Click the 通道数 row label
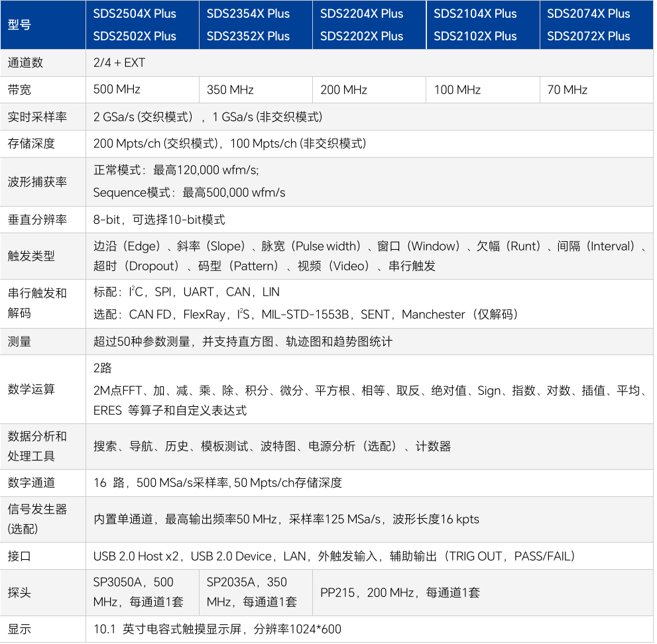This screenshot has width=657, height=644. [x=25, y=63]
